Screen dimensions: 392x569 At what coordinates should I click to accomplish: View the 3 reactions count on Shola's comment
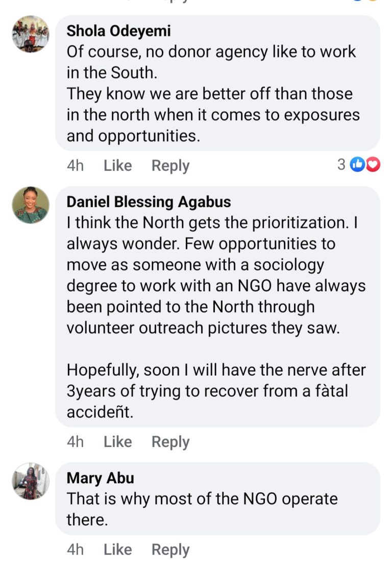pyautogui.click(x=341, y=164)
